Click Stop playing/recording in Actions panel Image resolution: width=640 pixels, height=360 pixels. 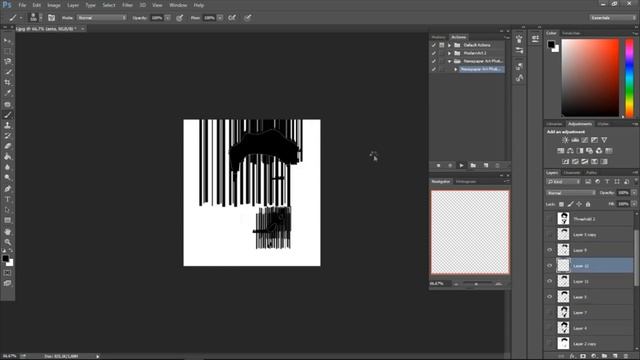point(438,165)
